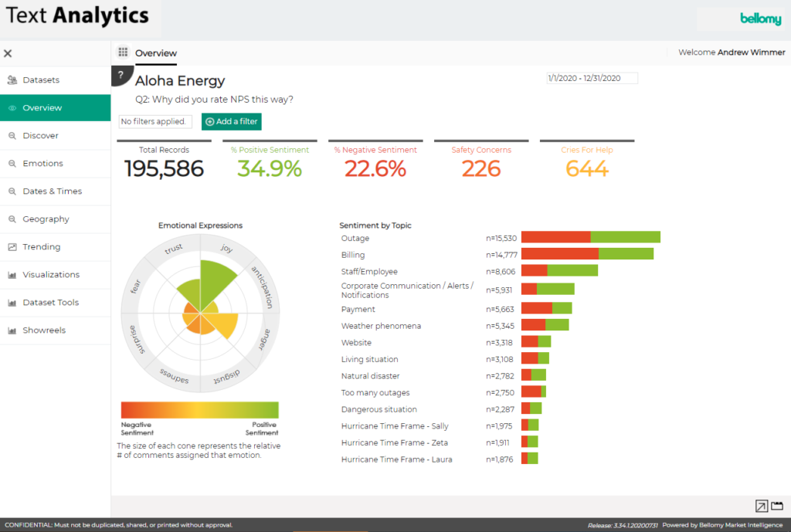The width and height of the screenshot is (791, 532).
Task: Click the Datasets sidebar icon
Action: [12, 80]
